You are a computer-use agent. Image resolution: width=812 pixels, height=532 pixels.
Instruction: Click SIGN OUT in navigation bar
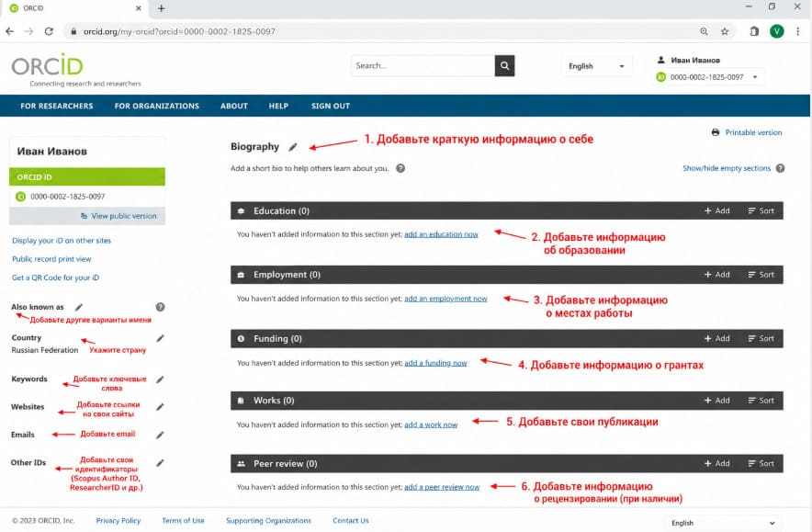click(x=331, y=107)
